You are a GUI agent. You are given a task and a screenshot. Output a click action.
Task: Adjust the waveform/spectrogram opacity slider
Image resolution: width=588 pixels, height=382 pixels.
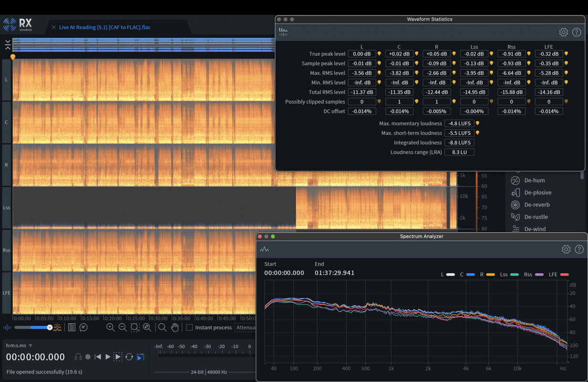click(50, 328)
